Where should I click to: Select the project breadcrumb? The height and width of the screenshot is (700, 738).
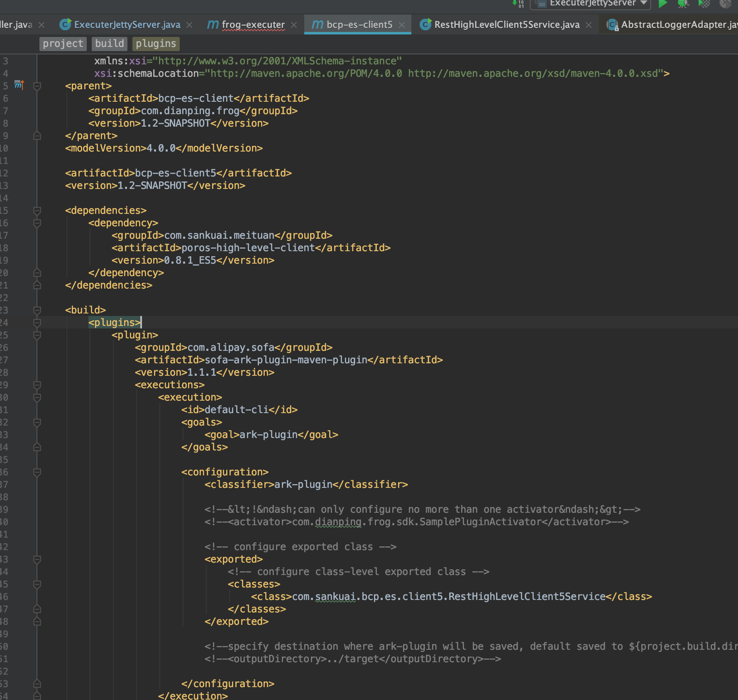tap(63, 43)
